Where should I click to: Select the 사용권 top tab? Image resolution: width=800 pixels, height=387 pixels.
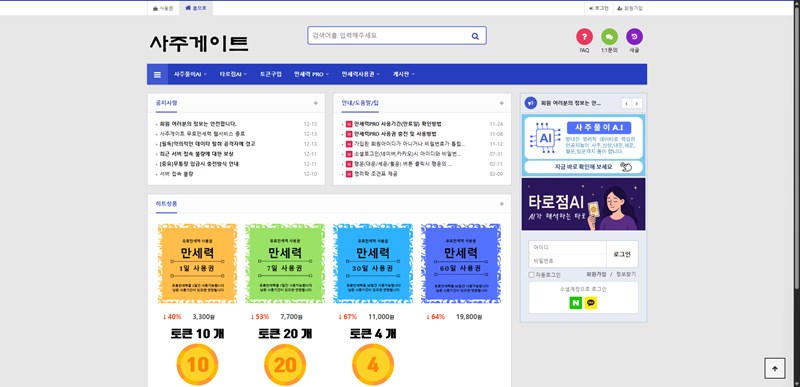tap(163, 9)
